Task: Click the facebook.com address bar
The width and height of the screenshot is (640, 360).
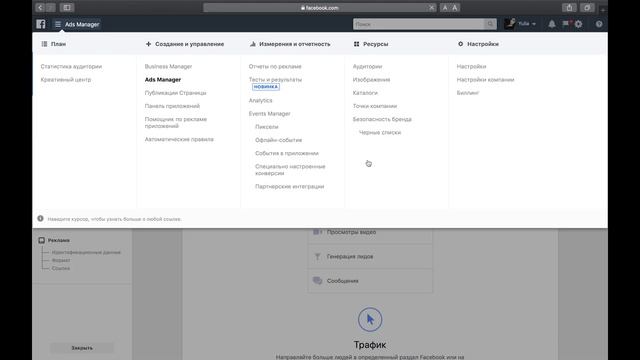Action: tap(320, 8)
